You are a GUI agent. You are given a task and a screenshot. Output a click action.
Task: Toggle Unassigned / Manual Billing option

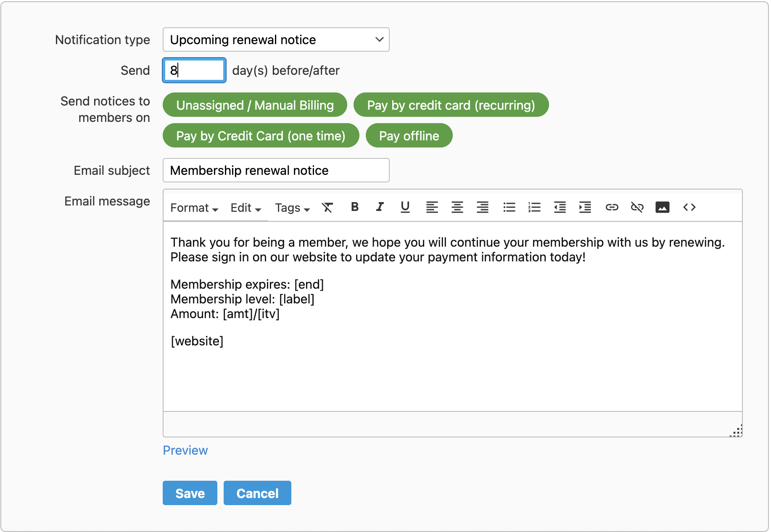[x=255, y=105]
